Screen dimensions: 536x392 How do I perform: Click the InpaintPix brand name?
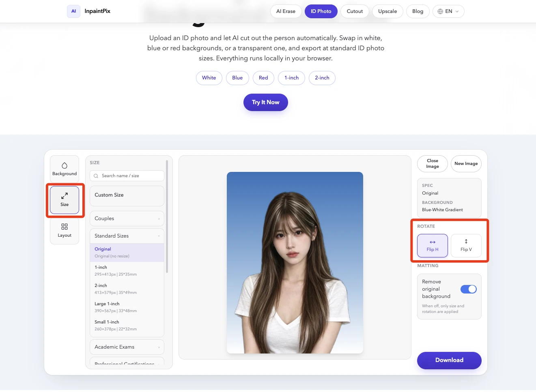point(97,11)
